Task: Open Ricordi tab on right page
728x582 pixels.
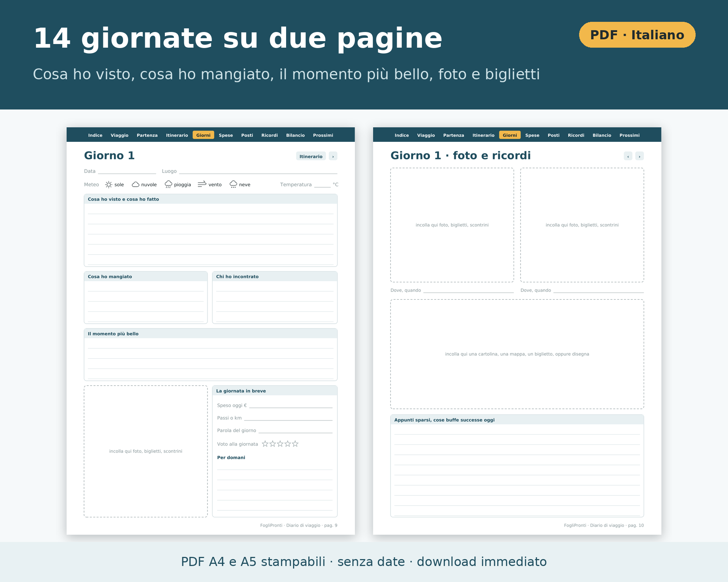Action: 576,135
